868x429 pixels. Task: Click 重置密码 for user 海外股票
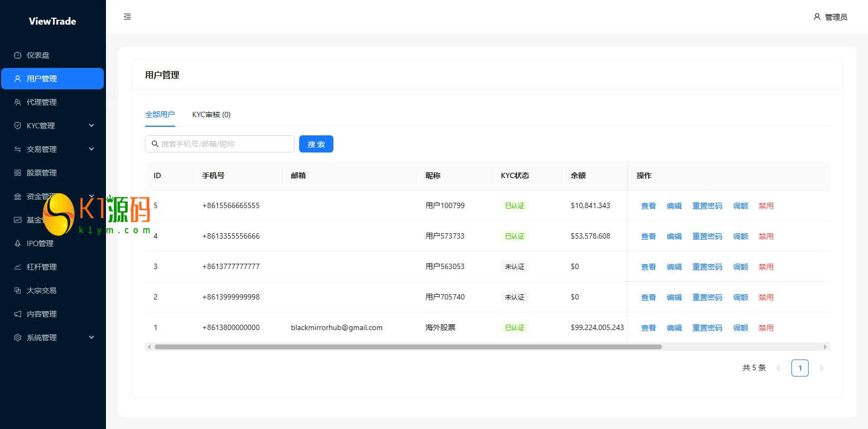pyautogui.click(x=707, y=328)
